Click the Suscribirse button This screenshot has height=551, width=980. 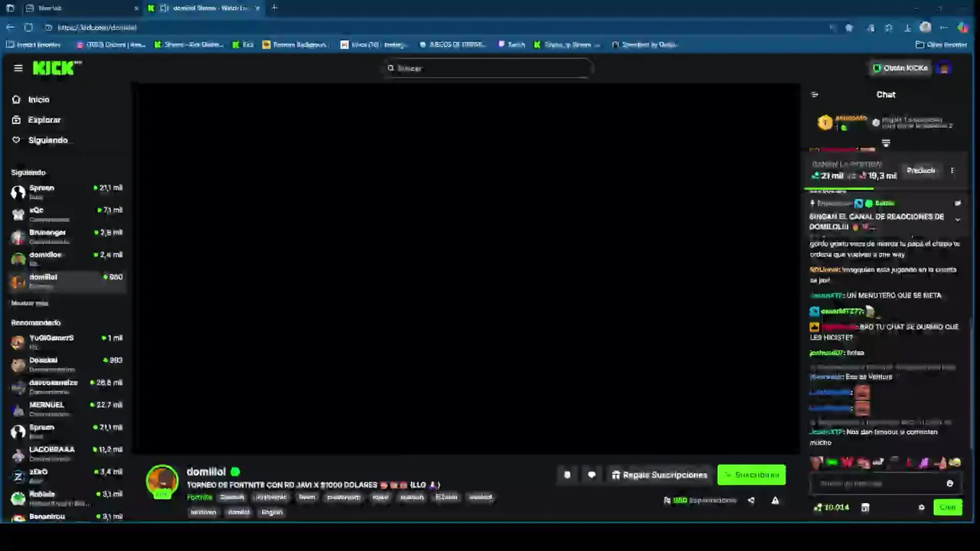[x=751, y=475]
